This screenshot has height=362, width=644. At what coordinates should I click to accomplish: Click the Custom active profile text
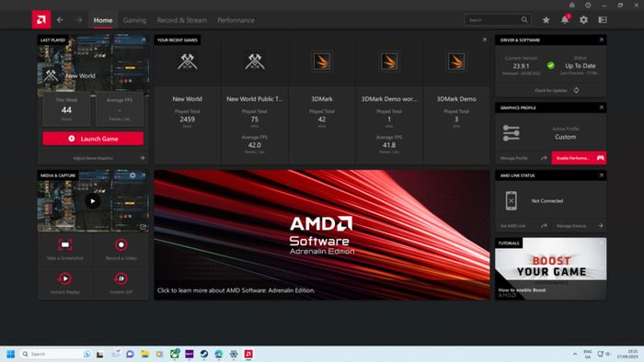click(x=566, y=137)
